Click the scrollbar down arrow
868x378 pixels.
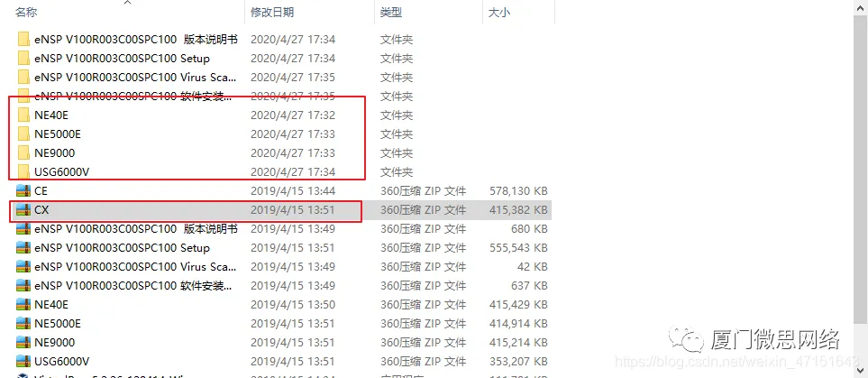coord(863,370)
